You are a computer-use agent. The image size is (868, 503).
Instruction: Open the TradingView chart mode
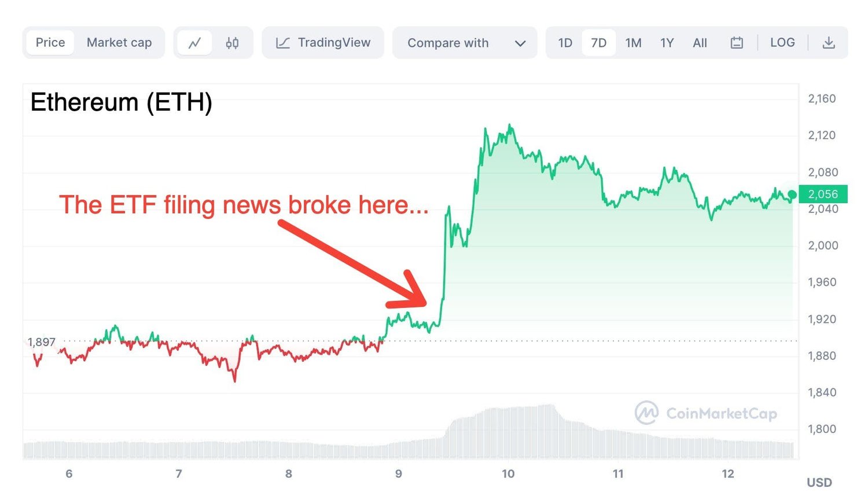tap(334, 43)
